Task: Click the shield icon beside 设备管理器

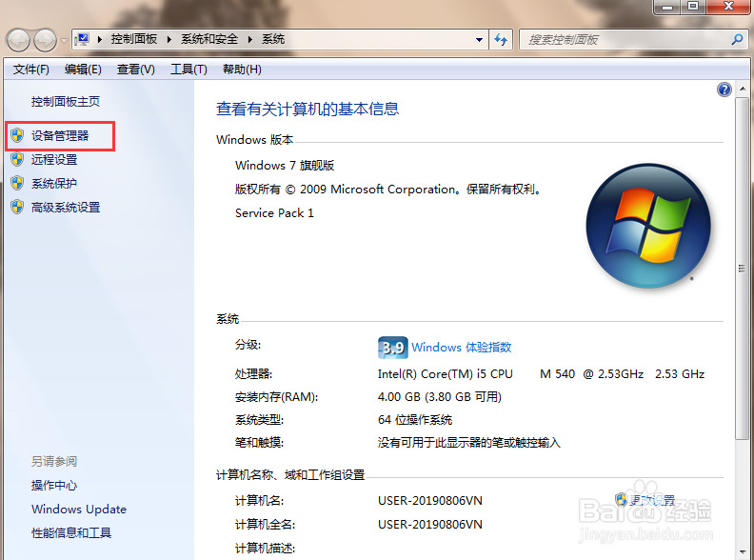Action: [x=17, y=135]
